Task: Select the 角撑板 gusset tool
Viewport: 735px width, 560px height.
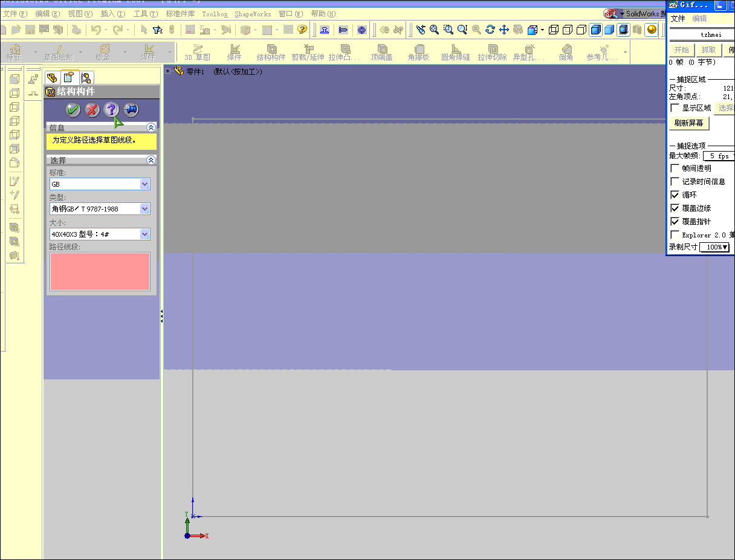Action: click(420, 51)
